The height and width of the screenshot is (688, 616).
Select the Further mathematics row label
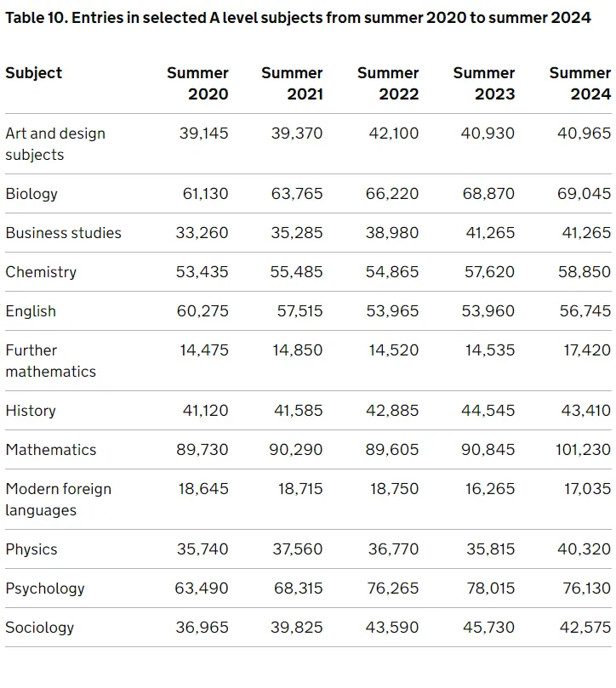coord(50,361)
